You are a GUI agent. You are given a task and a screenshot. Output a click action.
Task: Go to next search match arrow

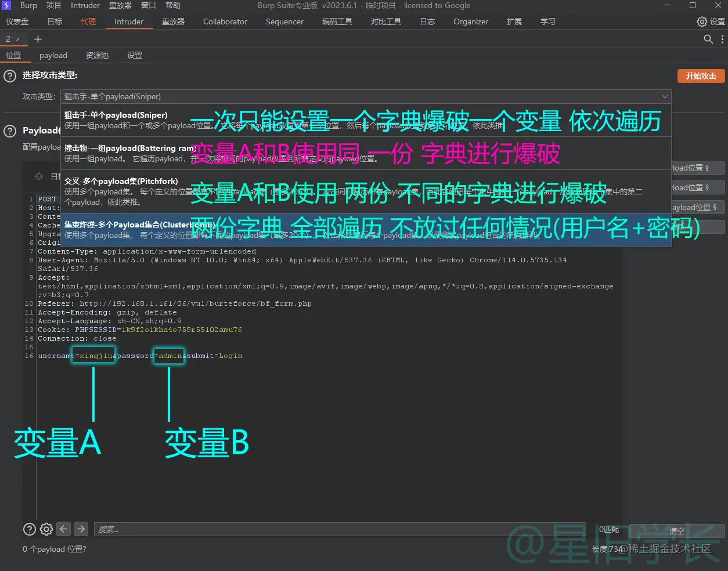pyautogui.click(x=81, y=529)
